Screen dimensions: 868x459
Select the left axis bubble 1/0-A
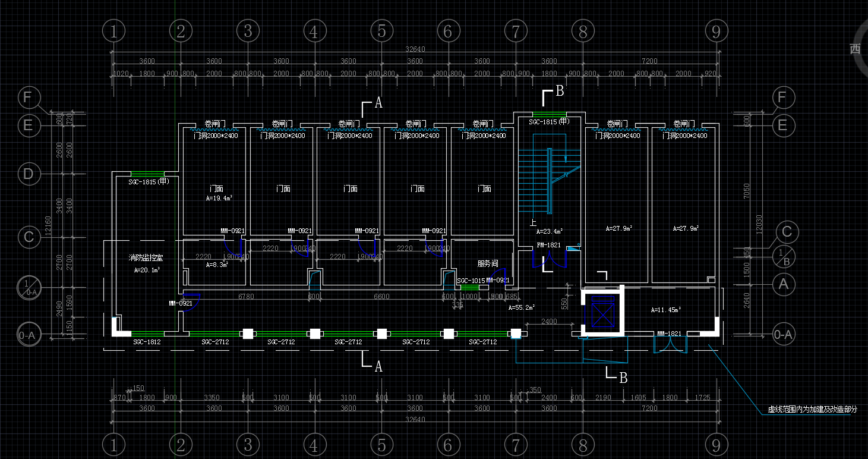pos(28,288)
